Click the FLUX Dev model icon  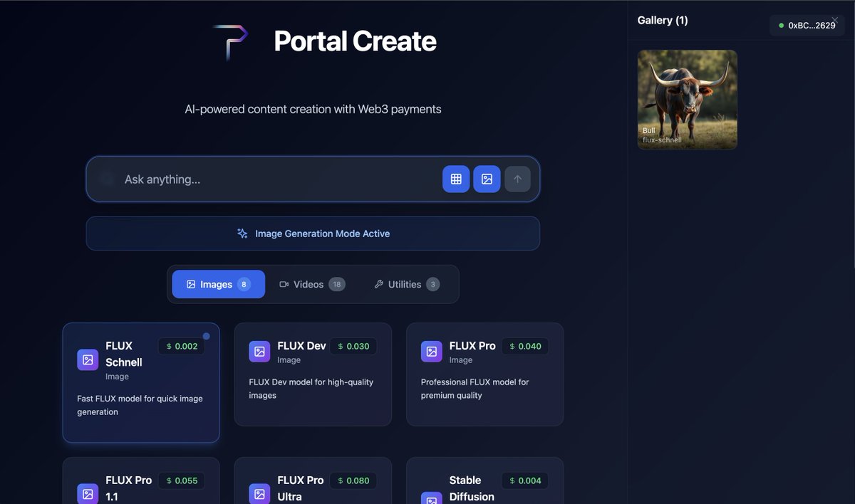[259, 352]
